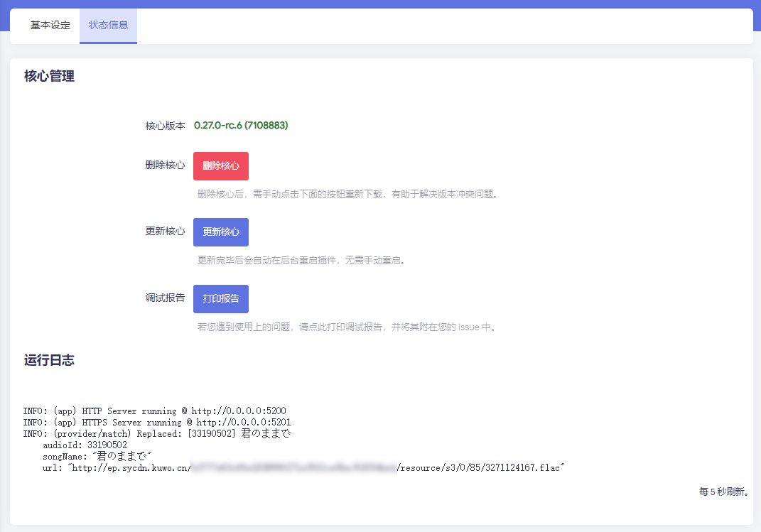The width and height of the screenshot is (761, 532).
Task: Click the 调试报告 field label
Action: coord(165,298)
